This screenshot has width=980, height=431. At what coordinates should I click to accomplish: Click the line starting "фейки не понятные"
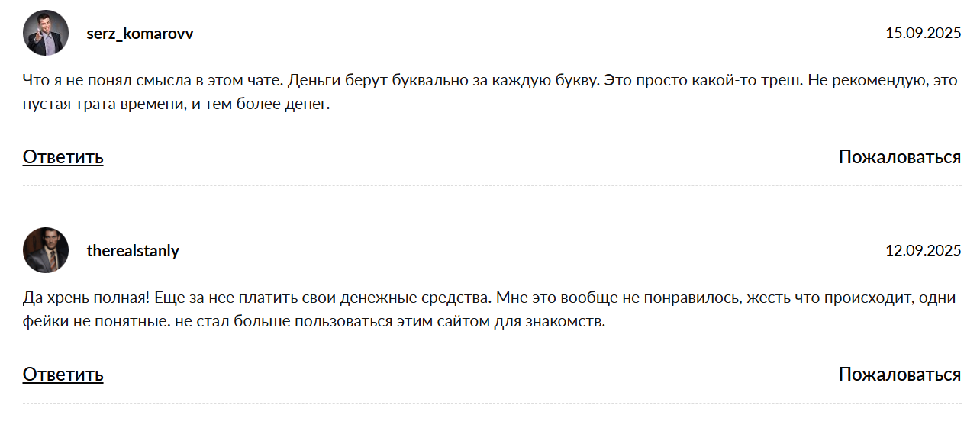tap(314, 322)
